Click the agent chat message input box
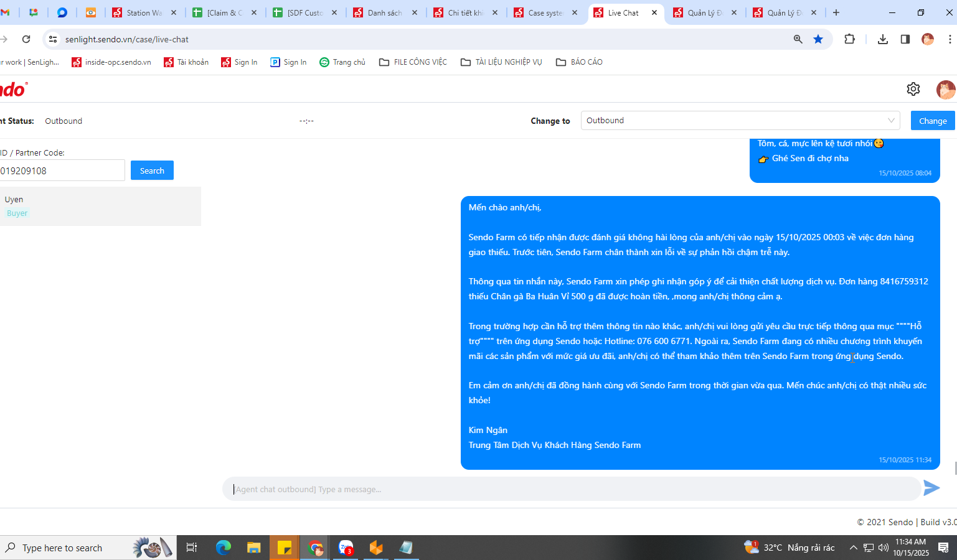The image size is (957, 560). click(x=572, y=489)
